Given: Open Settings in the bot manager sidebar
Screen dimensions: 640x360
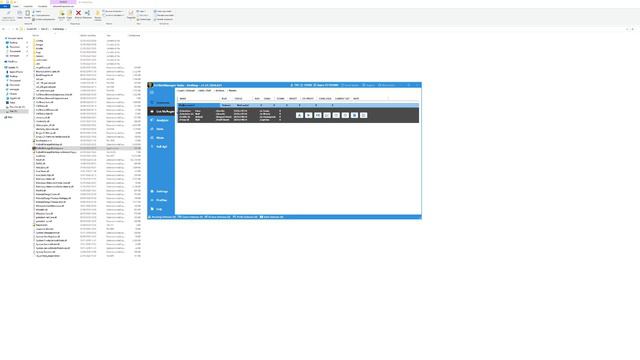Looking at the screenshot, I should pyautogui.click(x=161, y=191).
